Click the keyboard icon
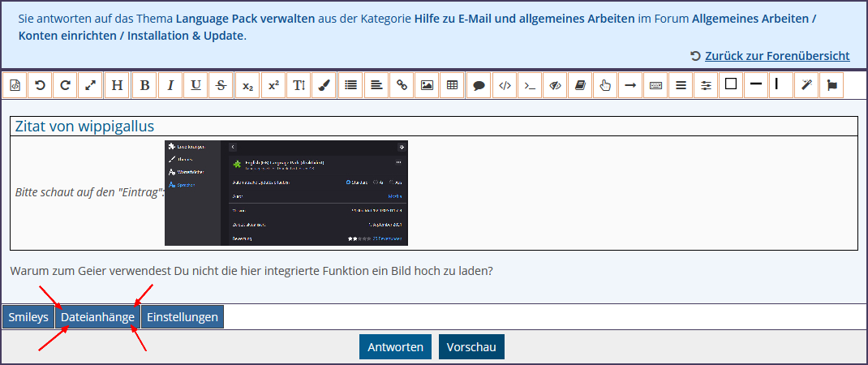 tap(656, 85)
